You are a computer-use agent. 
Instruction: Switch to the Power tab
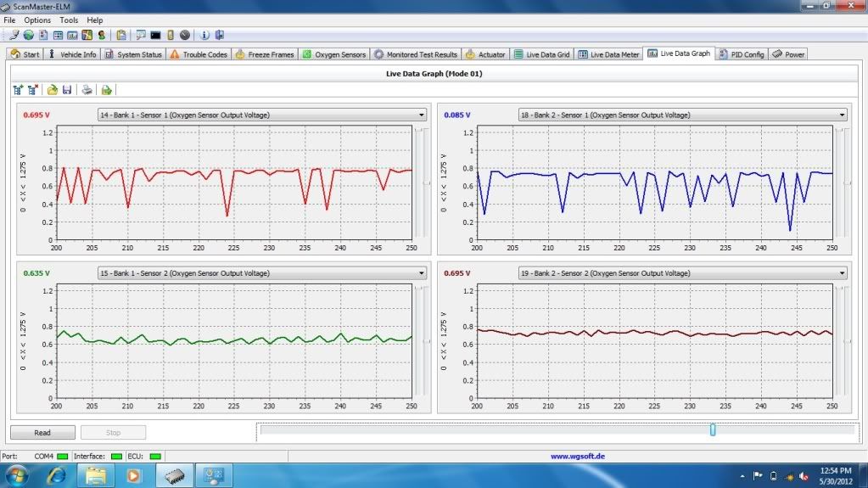click(x=789, y=54)
